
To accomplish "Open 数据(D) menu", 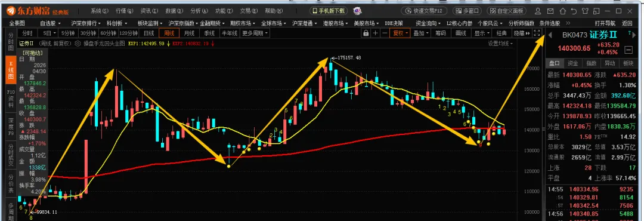I will [174, 11].
